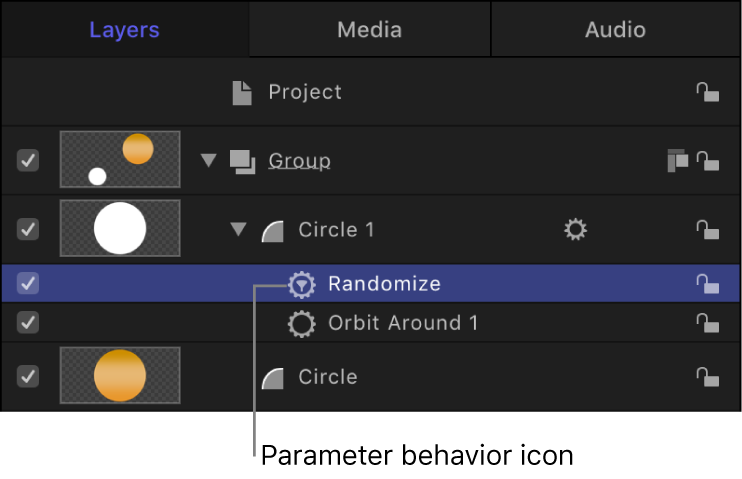Toggle the lock for the Project row
This screenshot has height=479, width=742.
(707, 92)
